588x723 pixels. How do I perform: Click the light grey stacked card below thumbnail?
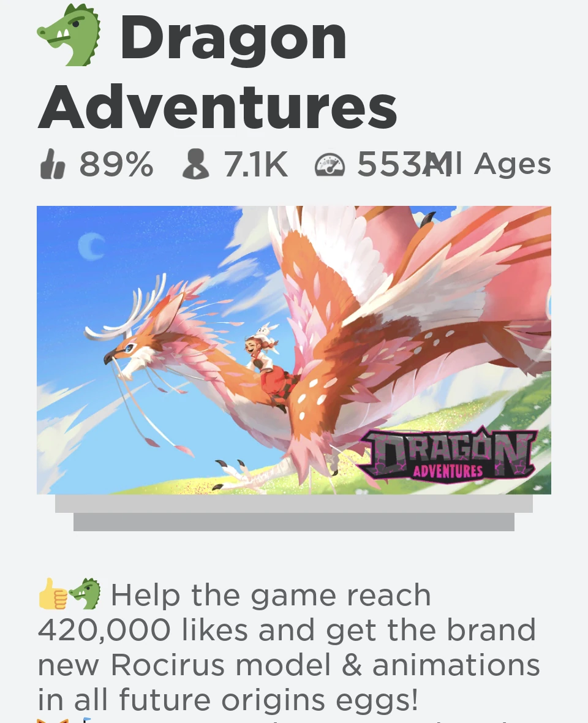point(294,504)
